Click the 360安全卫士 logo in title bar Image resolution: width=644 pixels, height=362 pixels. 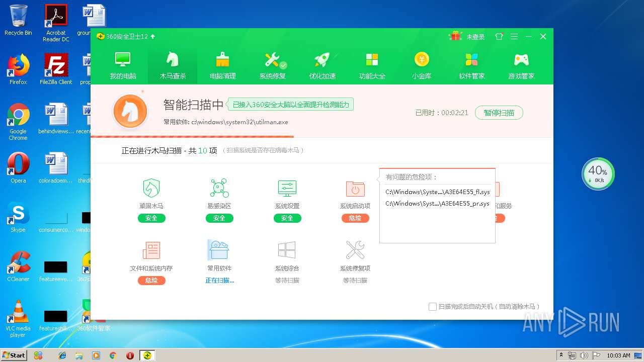(x=101, y=37)
